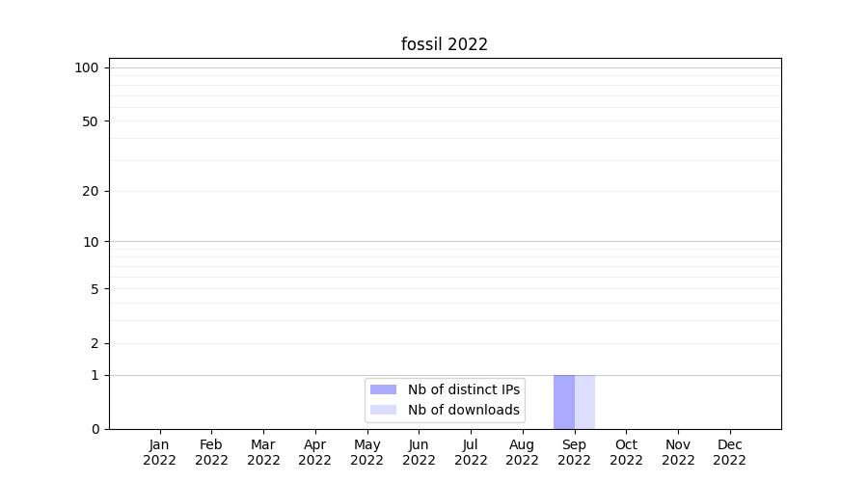The width and height of the screenshot is (868, 482).
Task: Click the 0 tick on the y-axis
Action: click(95, 429)
